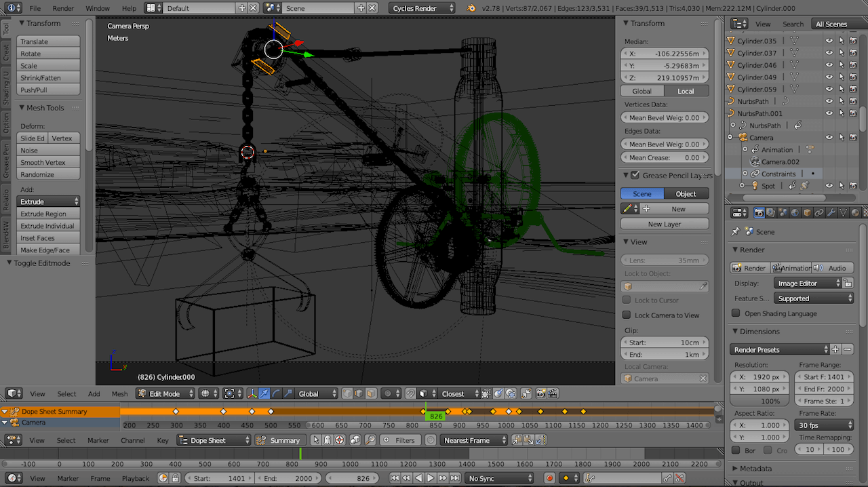Jump to the last frame of playback

click(454, 478)
